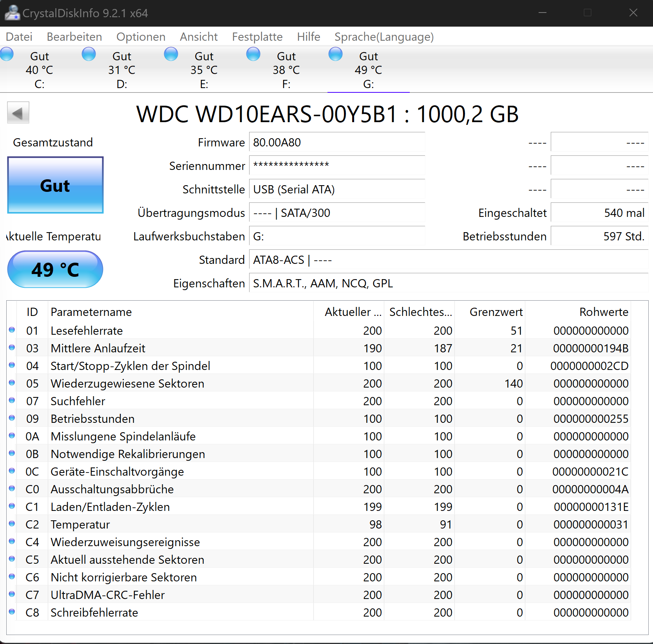Image resolution: width=653 pixels, height=644 pixels.
Task: Open the Datei menu
Action: [19, 36]
